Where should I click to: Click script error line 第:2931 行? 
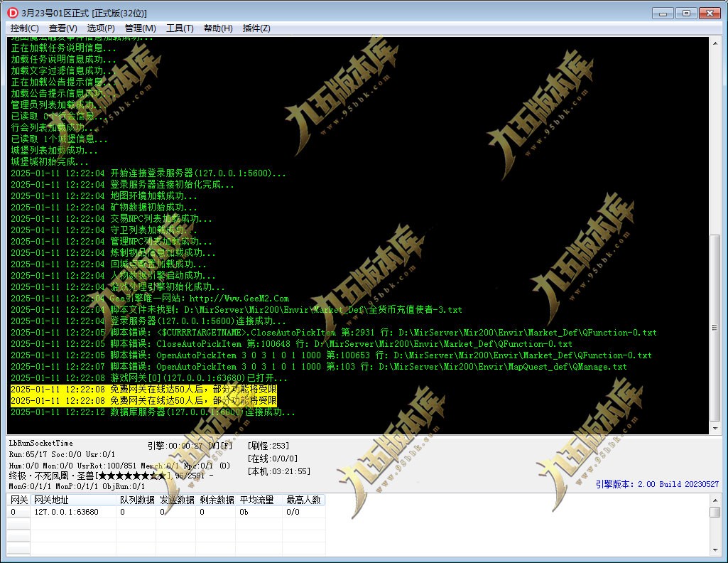click(x=333, y=333)
